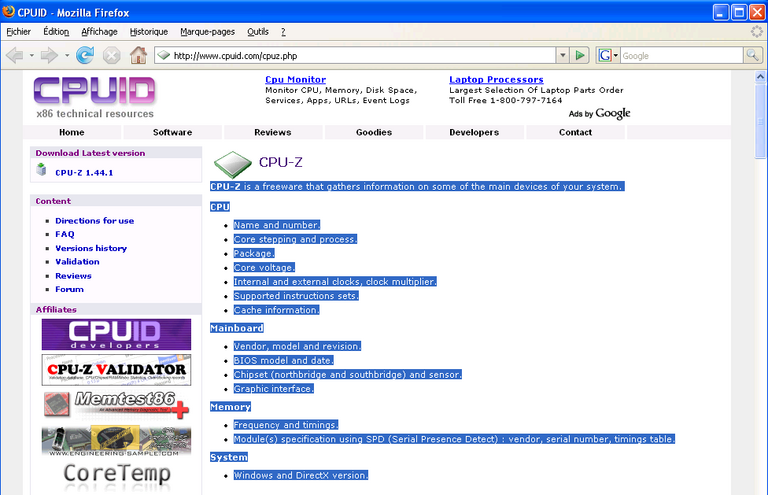Click the Back navigation arrow

pyautogui.click(x=15, y=55)
